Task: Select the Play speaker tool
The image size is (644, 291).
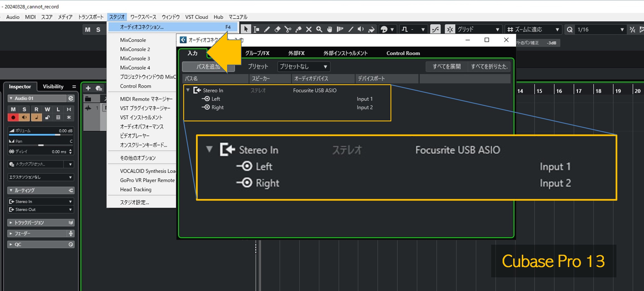Action: coord(361,29)
